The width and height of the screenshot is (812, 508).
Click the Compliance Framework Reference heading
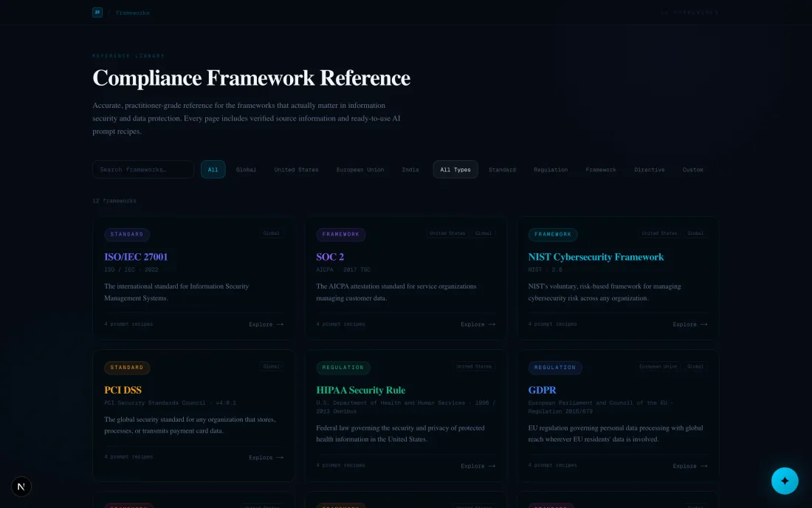point(251,78)
